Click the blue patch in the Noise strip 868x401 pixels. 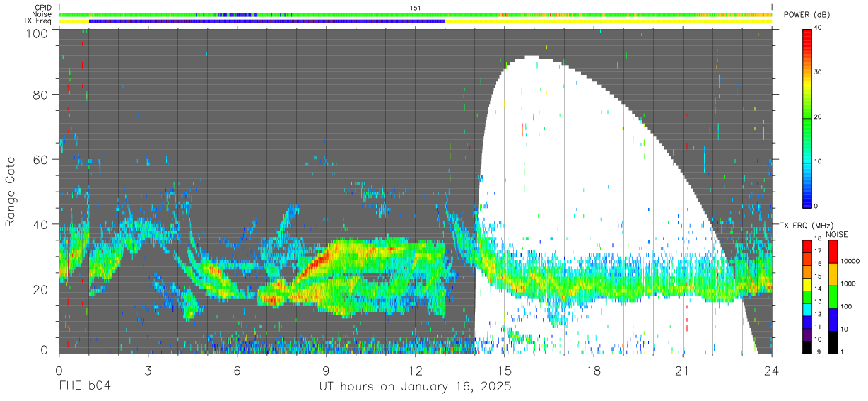pos(238,14)
